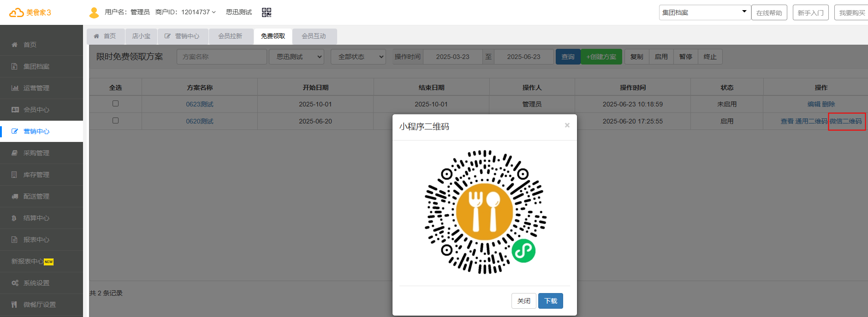868x317 pixels.
Task: Click 查看 link for 0620测试 row
Action: (x=787, y=121)
